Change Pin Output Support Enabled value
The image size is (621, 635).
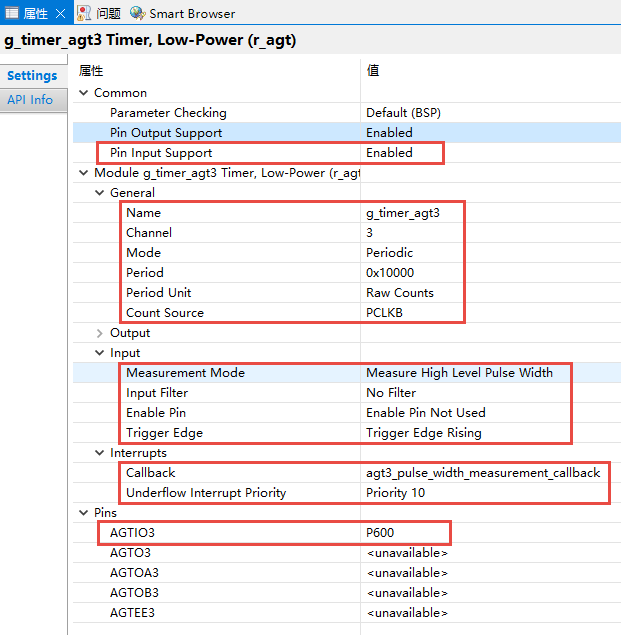(389, 133)
